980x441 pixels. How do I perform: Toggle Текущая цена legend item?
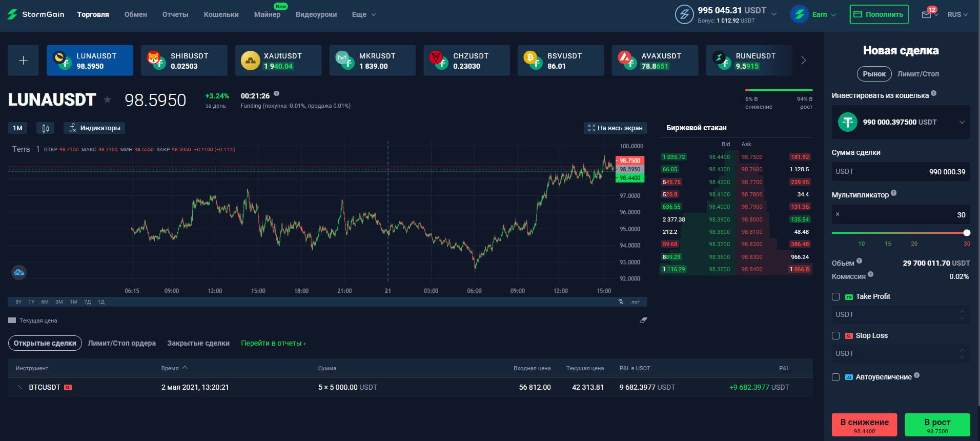pyautogui.click(x=33, y=320)
